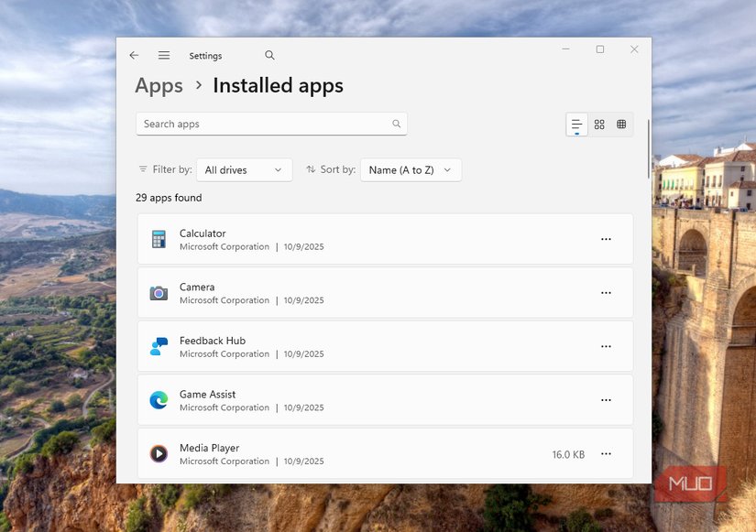
Task: Switch to grid view layout
Action: pos(599,125)
